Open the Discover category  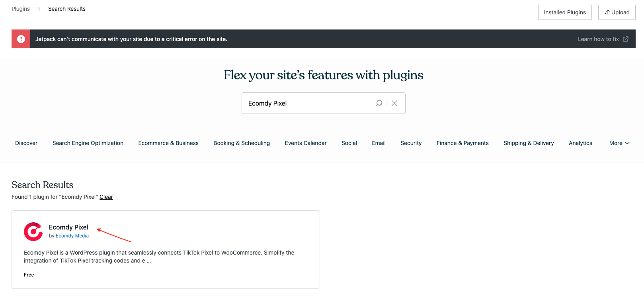point(26,143)
